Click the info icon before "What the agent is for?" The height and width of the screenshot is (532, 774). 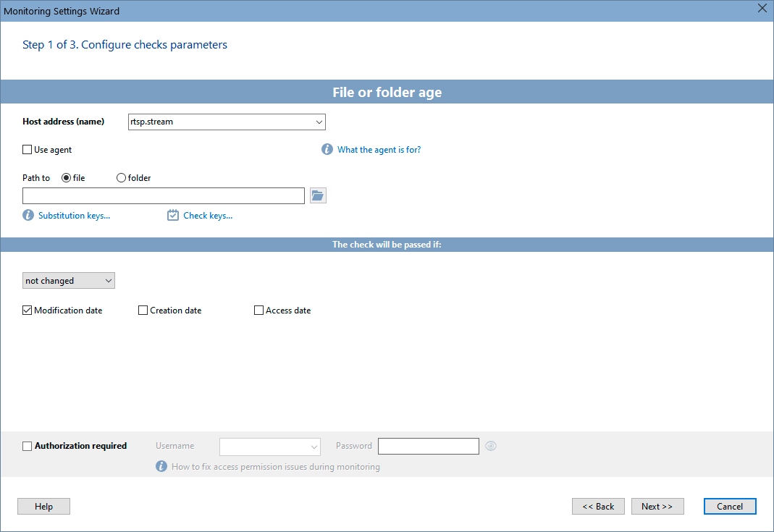[x=327, y=149]
